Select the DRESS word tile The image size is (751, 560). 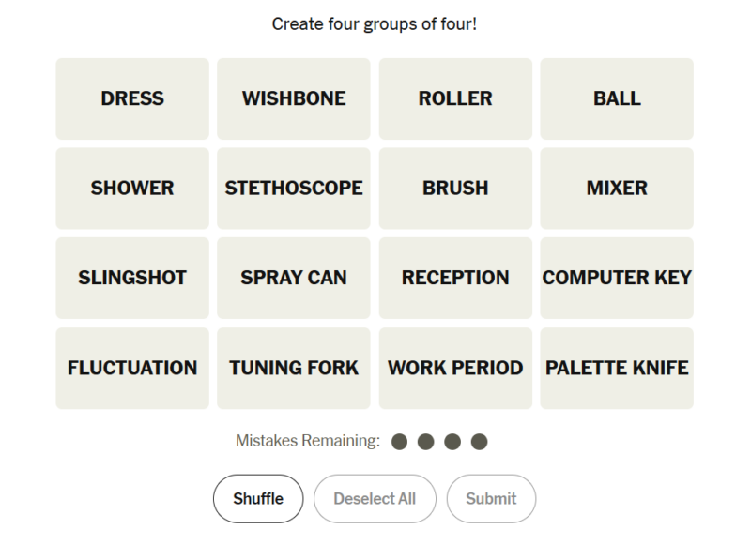[132, 98]
